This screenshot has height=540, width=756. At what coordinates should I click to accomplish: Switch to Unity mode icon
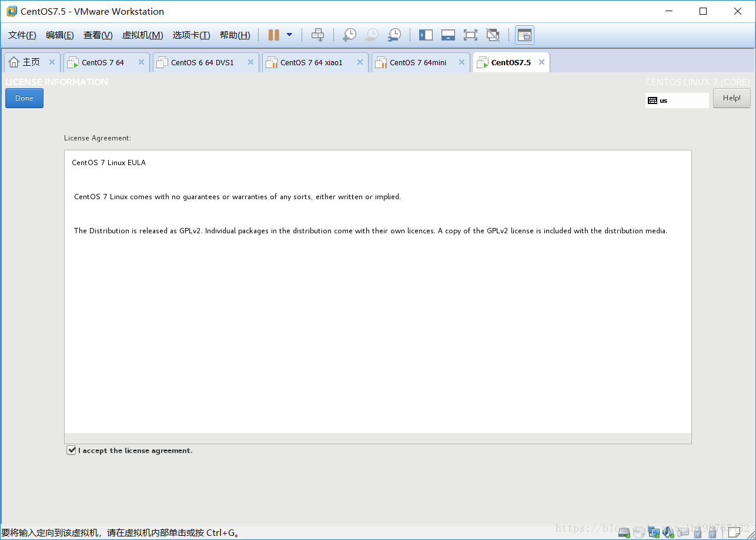point(493,35)
